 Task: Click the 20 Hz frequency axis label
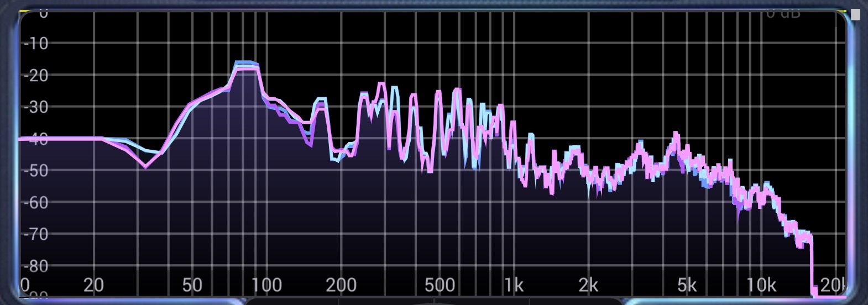[93, 285]
